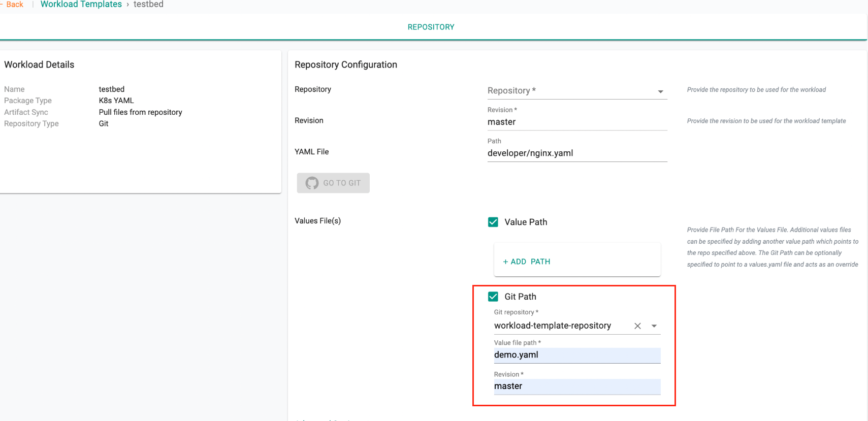Viewport: 868px width, 421px height.
Task: Go back using the Back link
Action: tap(14, 5)
